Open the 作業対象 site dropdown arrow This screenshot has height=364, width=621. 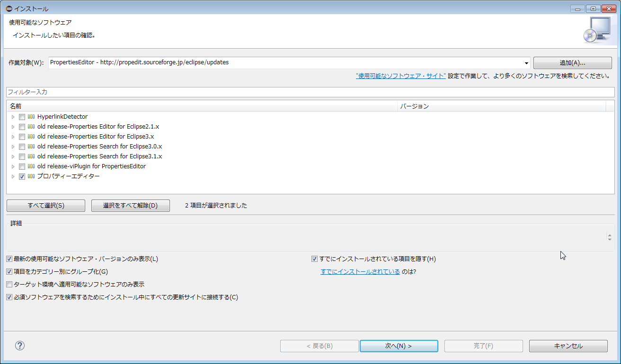526,63
